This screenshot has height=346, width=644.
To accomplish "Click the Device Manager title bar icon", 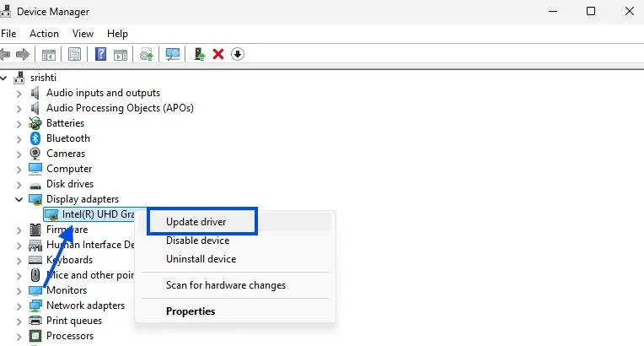I will (x=6, y=12).
